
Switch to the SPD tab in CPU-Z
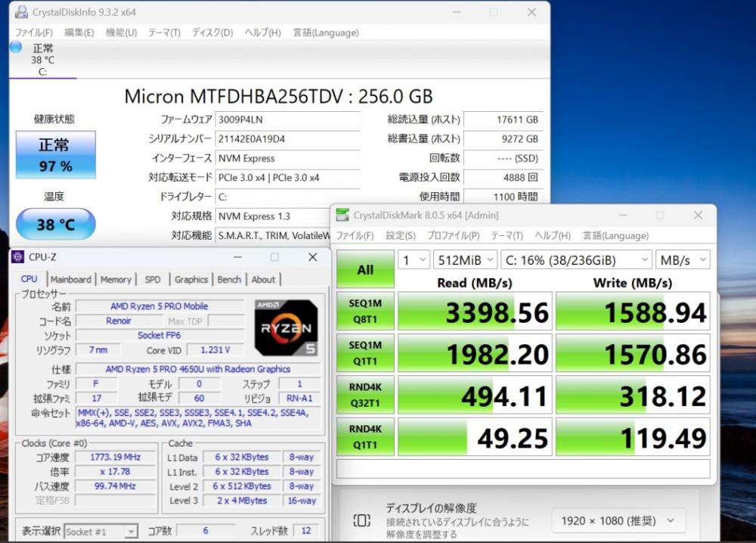click(x=153, y=280)
